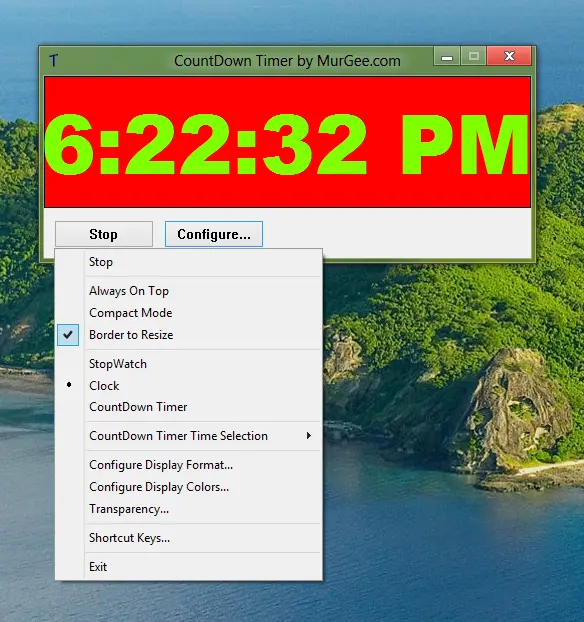The width and height of the screenshot is (584, 622).
Task: Click the CountDown Timer by MurGee.com title
Action: 287,61
